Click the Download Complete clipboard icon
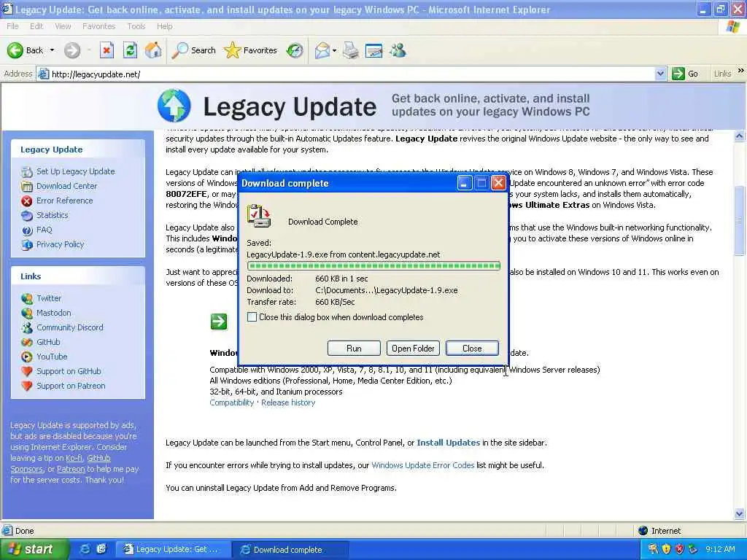747x560 pixels. coord(259,216)
